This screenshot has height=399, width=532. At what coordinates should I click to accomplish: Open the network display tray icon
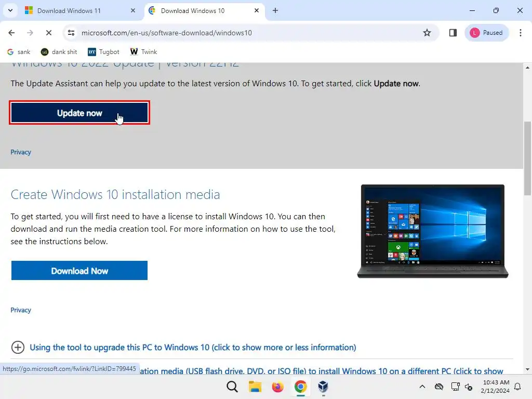point(455,387)
